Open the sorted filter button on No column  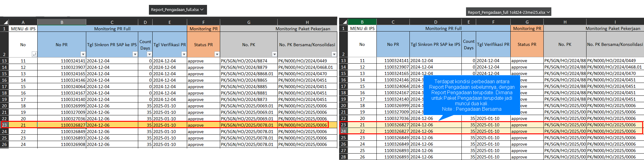coord(34,54)
